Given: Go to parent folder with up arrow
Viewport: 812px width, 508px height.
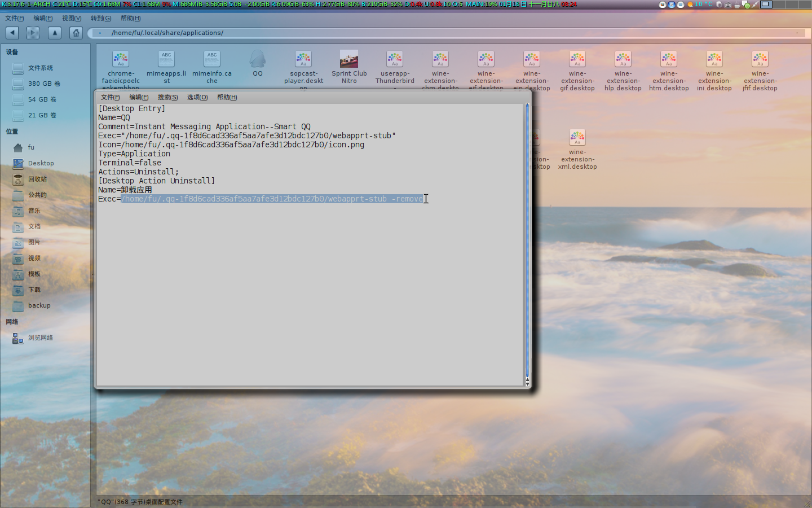Looking at the screenshot, I should click(54, 33).
